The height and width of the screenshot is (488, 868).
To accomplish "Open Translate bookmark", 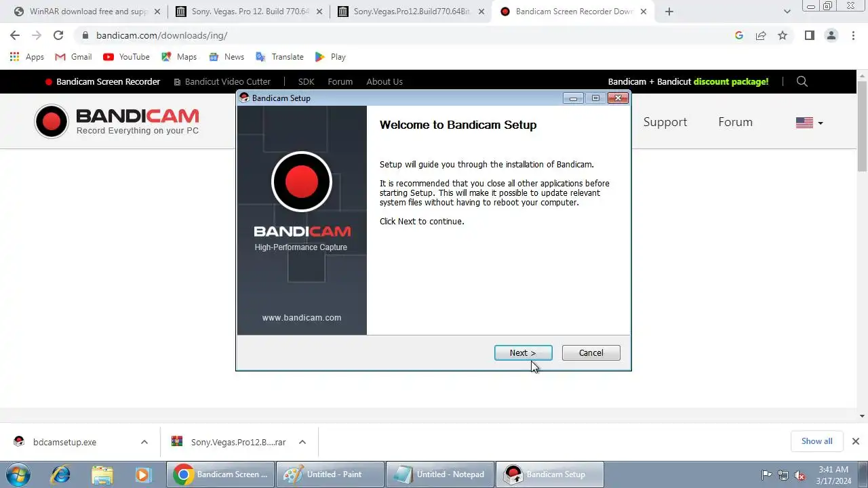I will coord(279,57).
